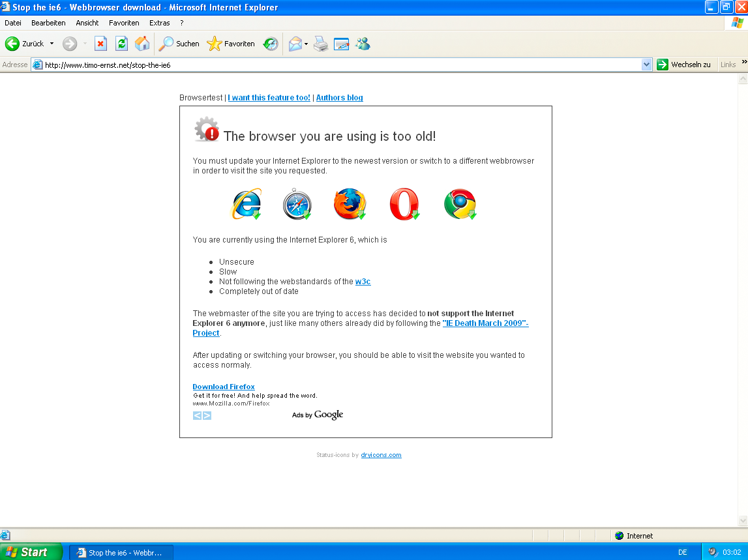The height and width of the screenshot is (560, 748).
Task: Click the scrollbar up arrow
Action: [x=743, y=79]
